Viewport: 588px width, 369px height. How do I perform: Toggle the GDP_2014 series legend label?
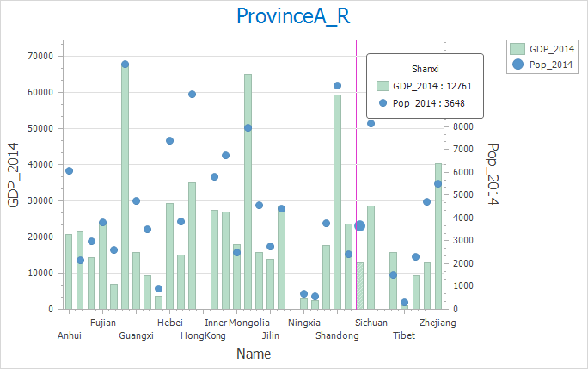pos(552,48)
